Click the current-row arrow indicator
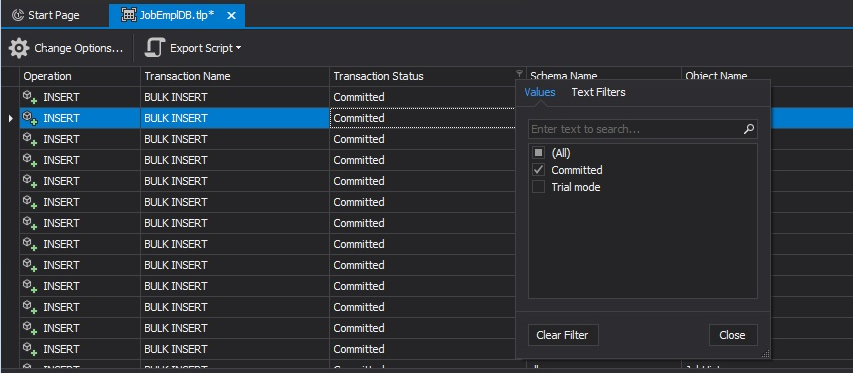853x373 pixels. click(10, 118)
